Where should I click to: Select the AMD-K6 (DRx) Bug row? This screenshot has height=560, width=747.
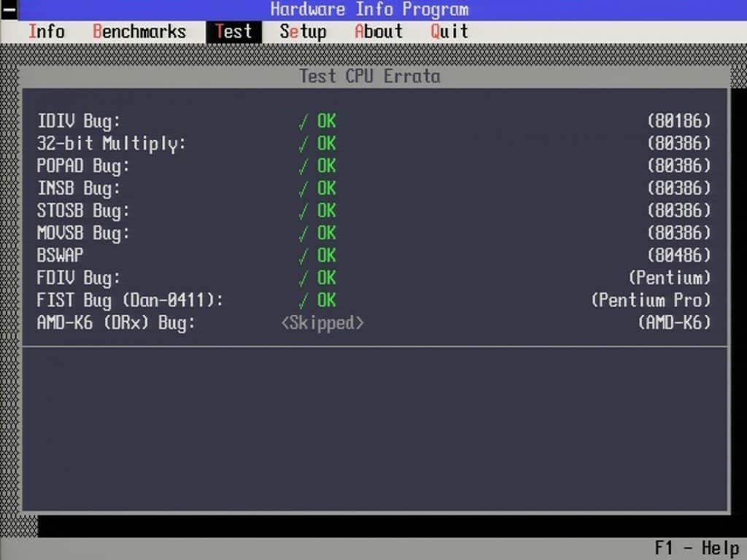pyautogui.click(x=374, y=323)
